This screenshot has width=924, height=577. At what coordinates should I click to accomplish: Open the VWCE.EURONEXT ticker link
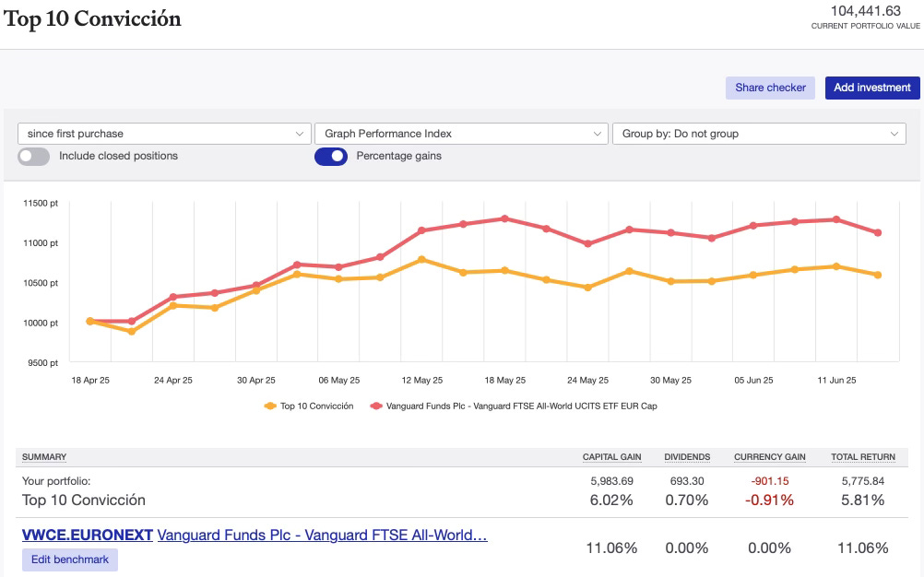[x=88, y=536]
